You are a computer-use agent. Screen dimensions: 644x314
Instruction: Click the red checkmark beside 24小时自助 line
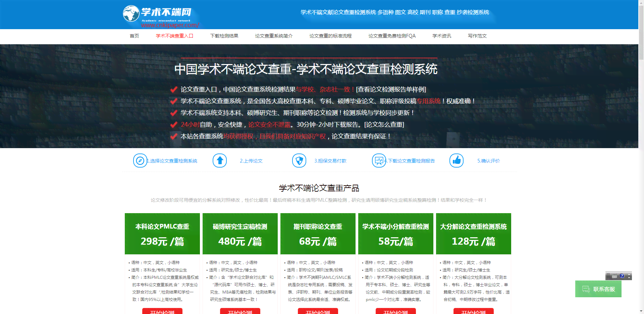click(x=174, y=125)
